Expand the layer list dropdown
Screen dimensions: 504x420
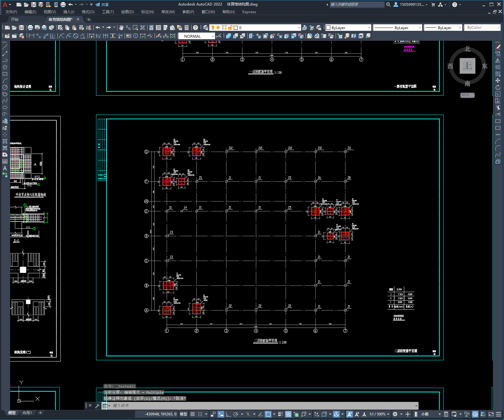pyautogui.click(x=299, y=28)
